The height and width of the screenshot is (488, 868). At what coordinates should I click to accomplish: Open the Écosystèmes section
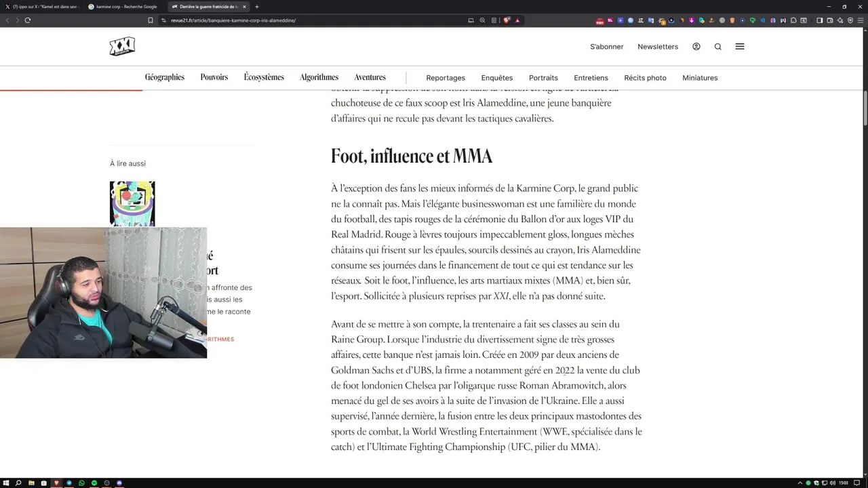[264, 77]
